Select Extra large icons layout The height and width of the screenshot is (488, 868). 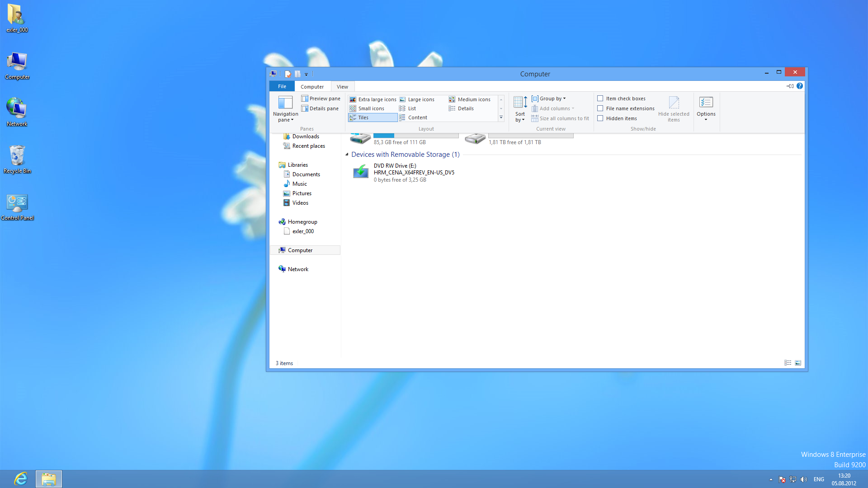click(x=373, y=99)
